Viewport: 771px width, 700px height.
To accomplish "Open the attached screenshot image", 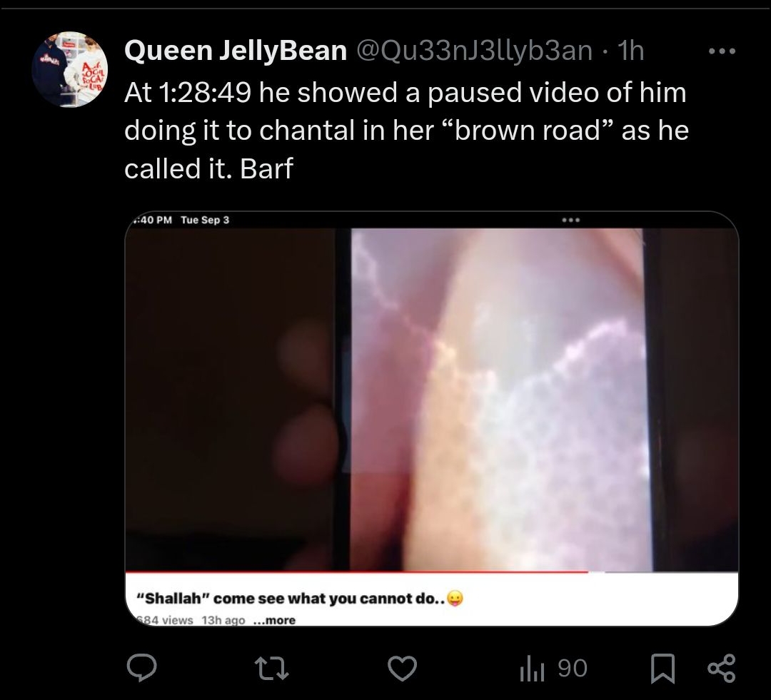I will point(432,418).
